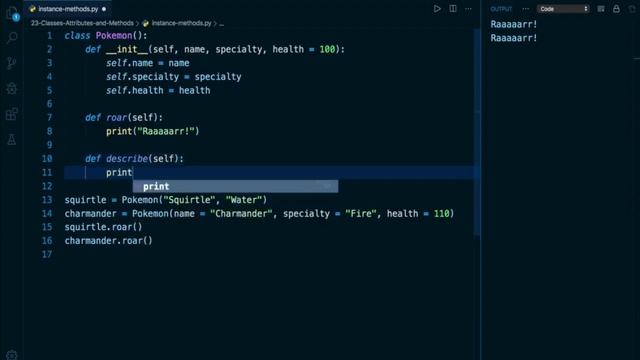Click line number 1 in gutter
The image size is (640, 360).
pos(49,36)
